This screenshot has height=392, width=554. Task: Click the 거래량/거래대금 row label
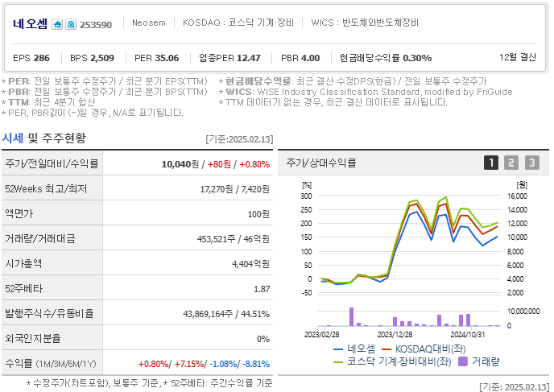tap(40, 239)
